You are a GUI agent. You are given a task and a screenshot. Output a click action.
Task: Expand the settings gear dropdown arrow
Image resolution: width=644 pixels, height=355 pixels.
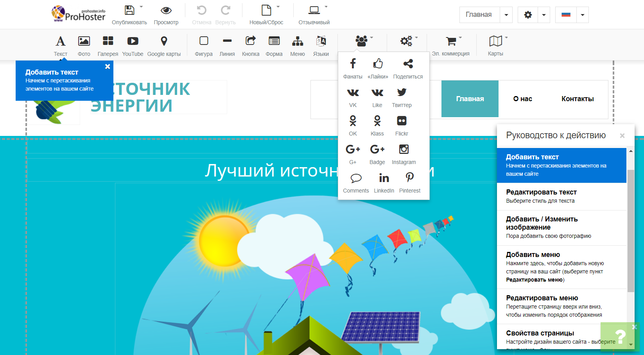click(544, 15)
